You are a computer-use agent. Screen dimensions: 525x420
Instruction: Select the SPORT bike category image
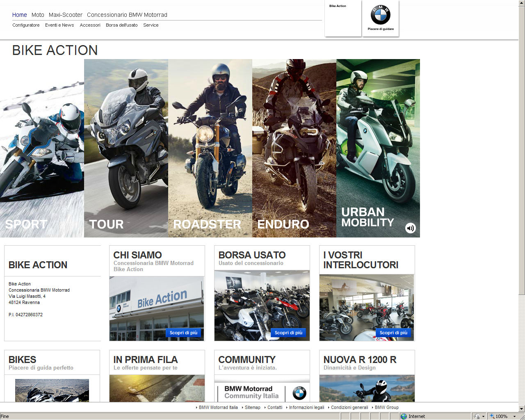[42, 148]
